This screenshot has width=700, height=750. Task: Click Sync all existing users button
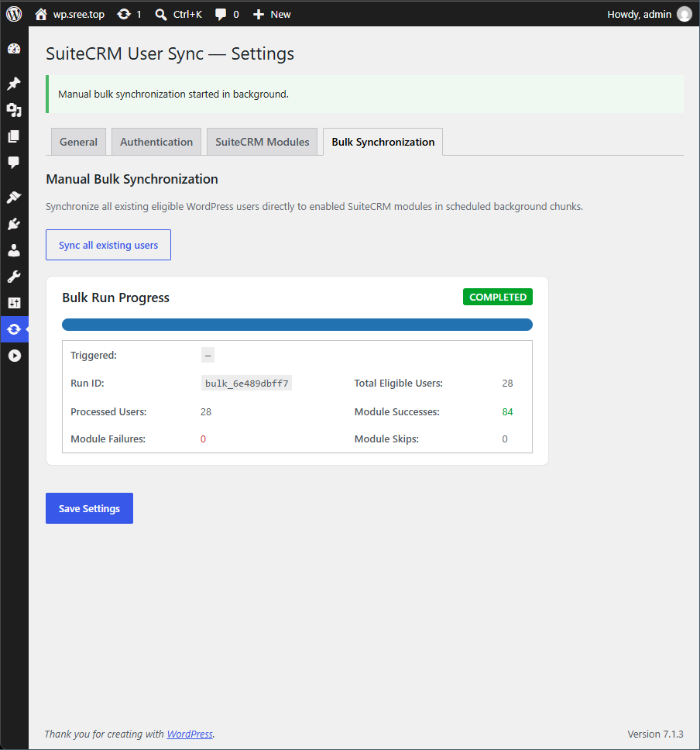[108, 245]
